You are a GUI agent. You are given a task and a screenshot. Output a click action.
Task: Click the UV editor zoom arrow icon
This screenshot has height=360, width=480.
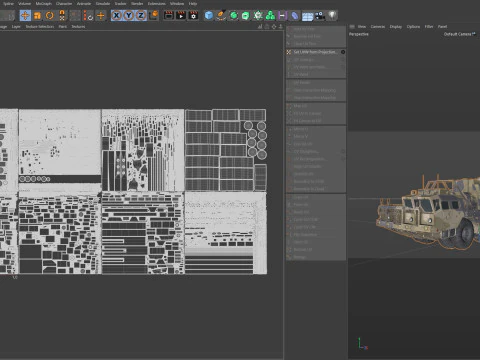[281, 27]
